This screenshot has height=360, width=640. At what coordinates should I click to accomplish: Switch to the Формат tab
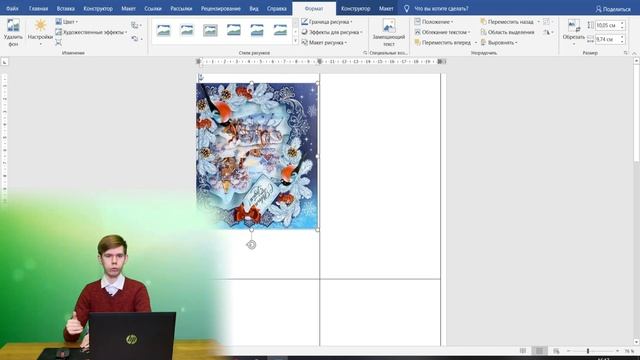coord(314,9)
